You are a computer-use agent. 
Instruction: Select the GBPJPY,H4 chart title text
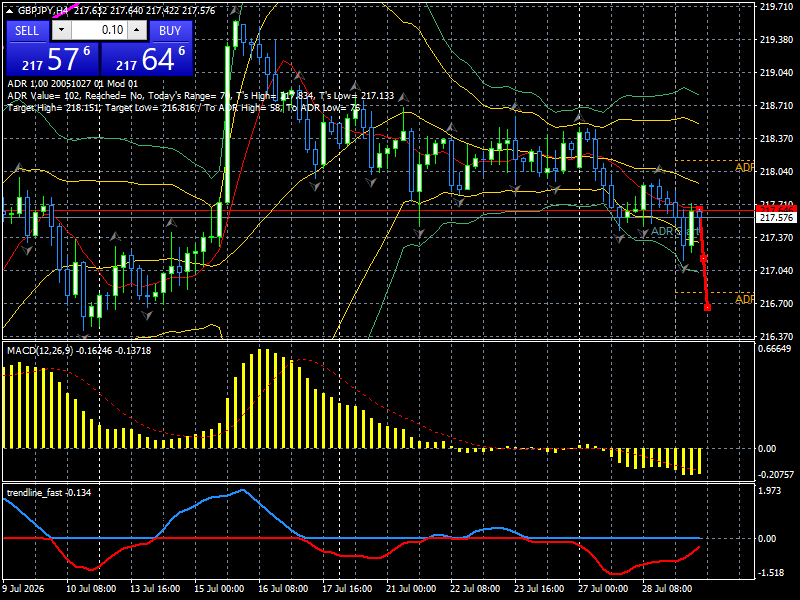42,11
